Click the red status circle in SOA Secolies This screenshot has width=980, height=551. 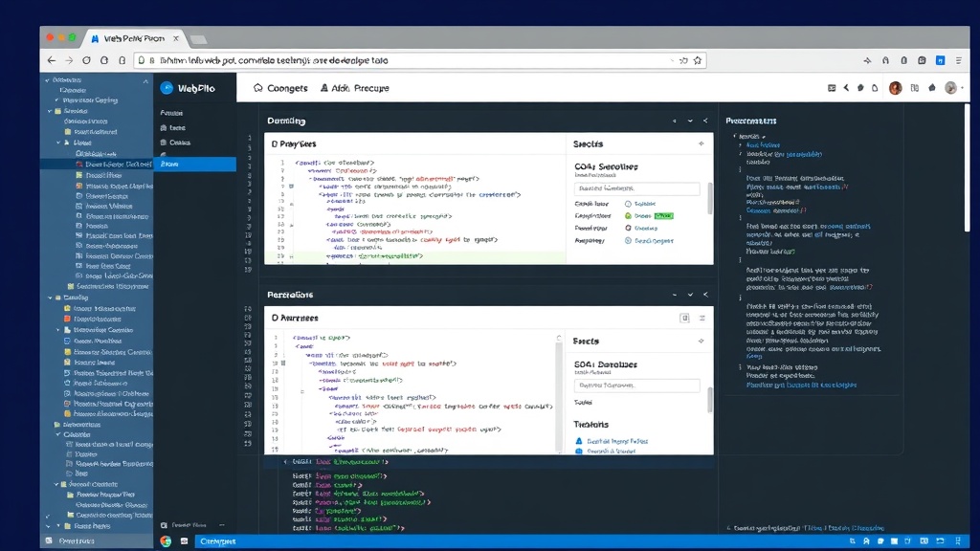[628, 228]
